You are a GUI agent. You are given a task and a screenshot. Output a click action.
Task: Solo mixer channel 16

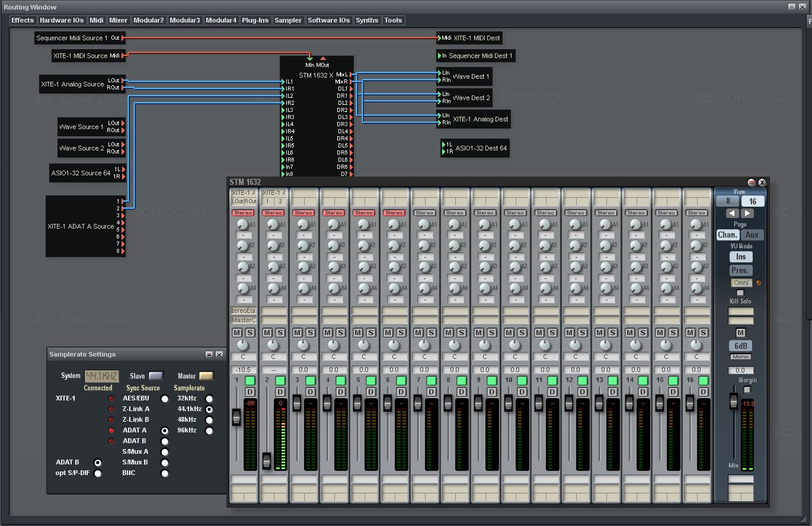point(704,333)
